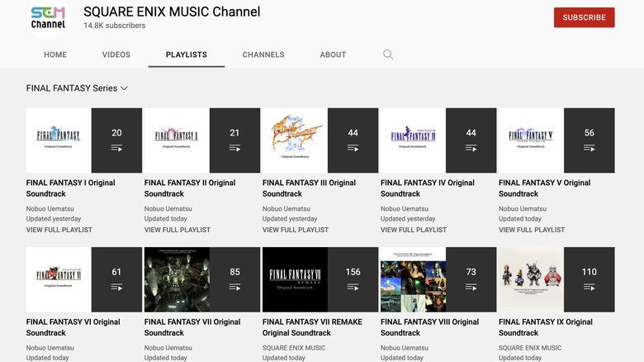Image resolution: width=644 pixels, height=362 pixels.
Task: Open FINAL FANTASY IV cover thumbnail
Action: [413, 141]
